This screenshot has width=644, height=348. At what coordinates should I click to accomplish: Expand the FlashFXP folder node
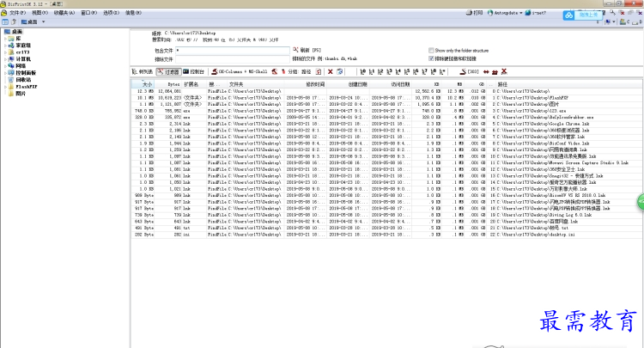pyautogui.click(x=6, y=87)
